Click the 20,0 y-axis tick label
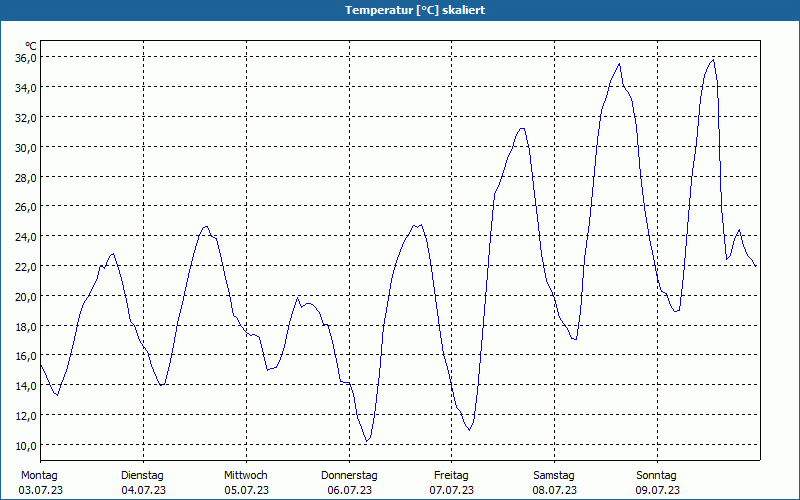 [25, 296]
